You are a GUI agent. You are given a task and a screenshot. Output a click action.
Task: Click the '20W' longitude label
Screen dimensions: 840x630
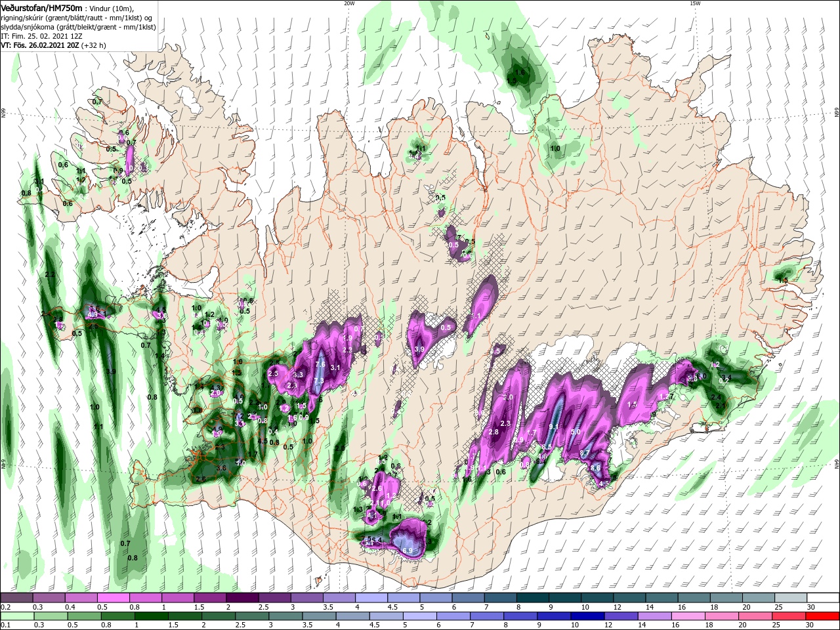(348, 3)
